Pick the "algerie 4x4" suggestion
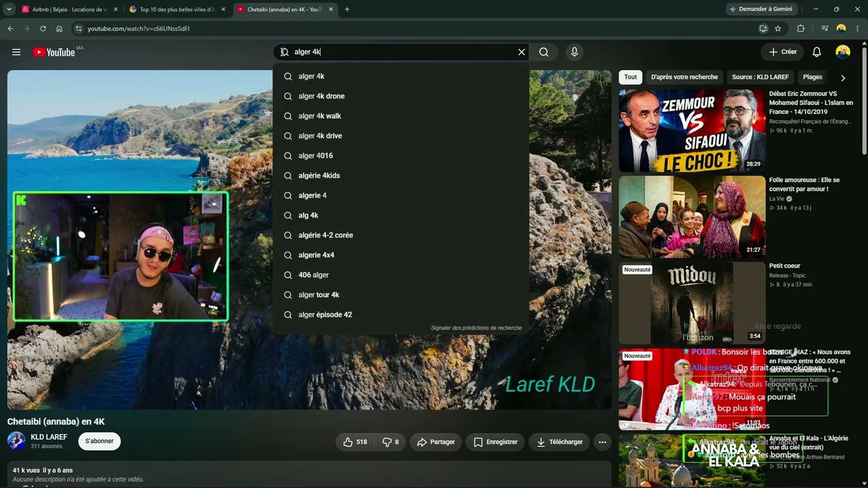The image size is (868, 488). [x=401, y=255]
